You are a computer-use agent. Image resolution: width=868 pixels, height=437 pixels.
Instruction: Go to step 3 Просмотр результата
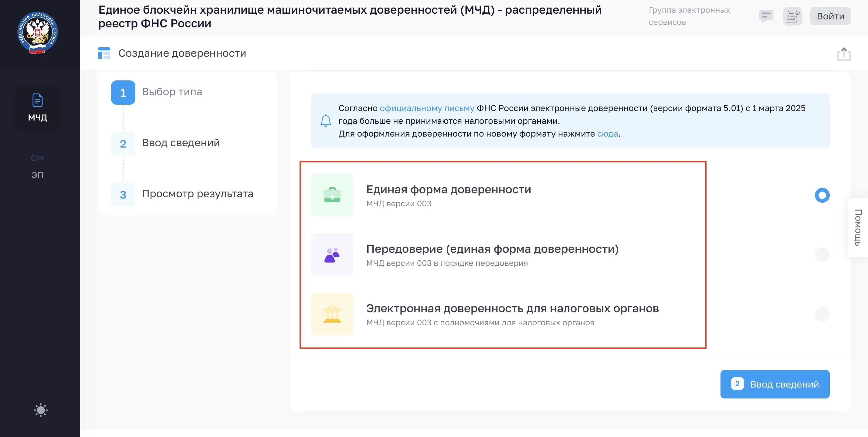(197, 194)
